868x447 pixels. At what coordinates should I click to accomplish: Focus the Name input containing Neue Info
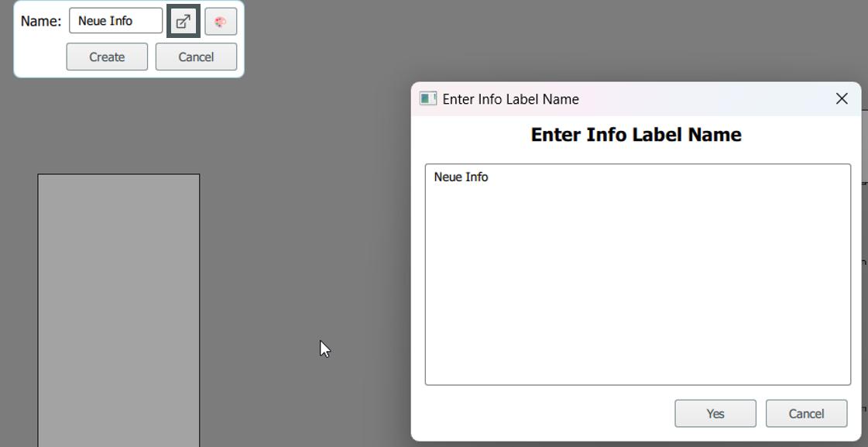(x=115, y=21)
